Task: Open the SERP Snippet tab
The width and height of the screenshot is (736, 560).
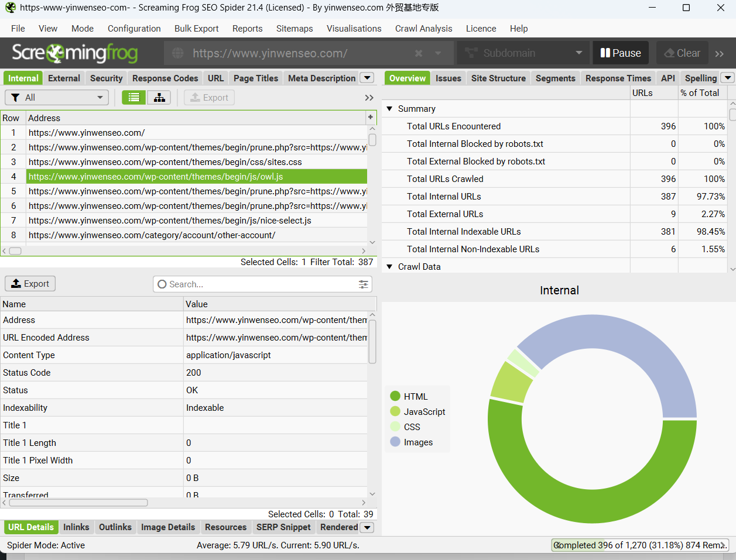Action: (283, 527)
